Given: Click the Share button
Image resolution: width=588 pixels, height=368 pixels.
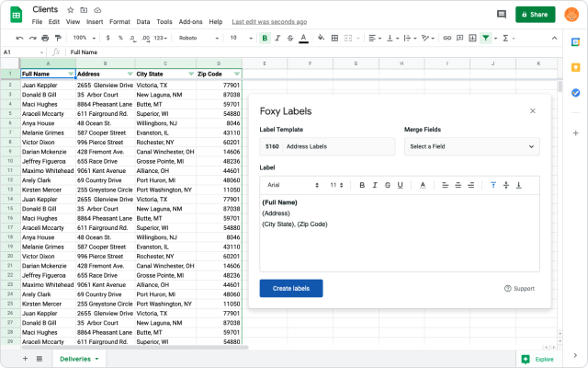Looking at the screenshot, I should pos(535,15).
